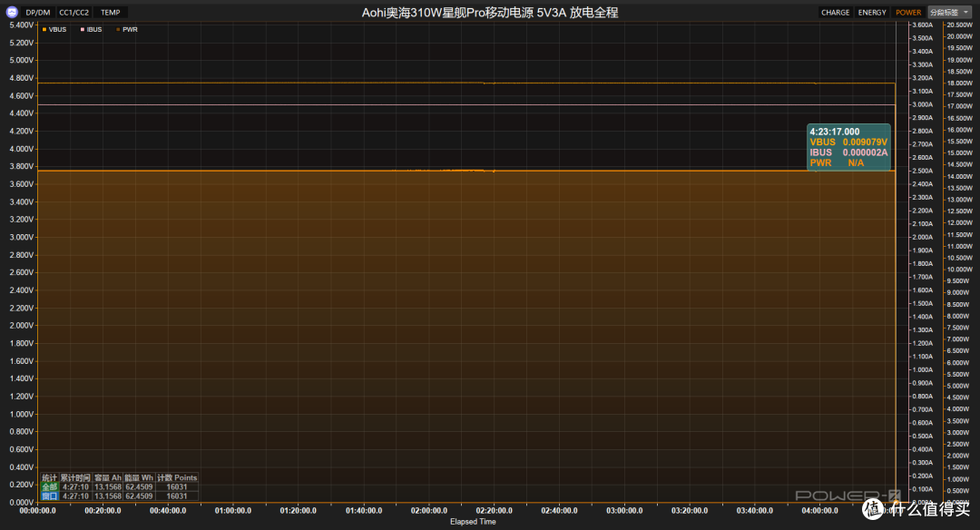The image size is (980, 530).
Task: Toggle IBUS series in the legend
Action: coord(92,29)
